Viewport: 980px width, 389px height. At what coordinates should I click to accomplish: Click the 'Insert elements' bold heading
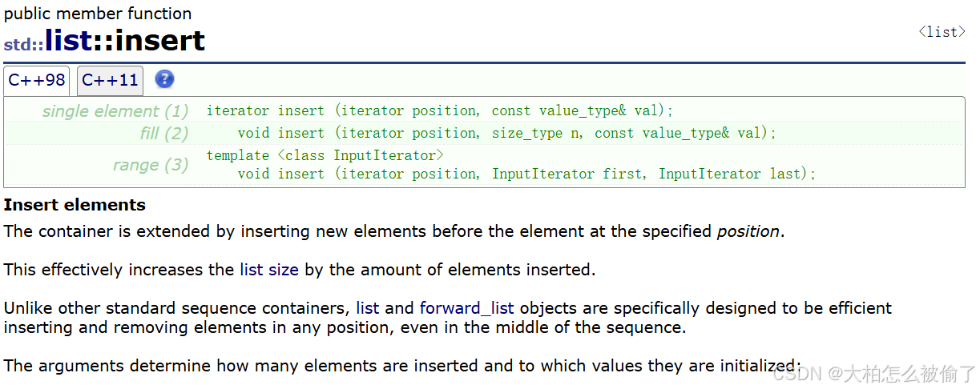pos(75,205)
